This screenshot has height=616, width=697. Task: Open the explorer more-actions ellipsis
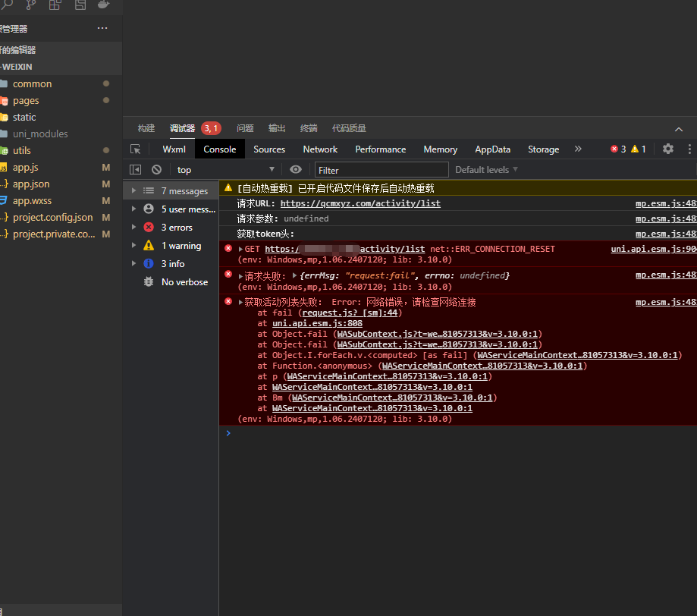coord(102,28)
